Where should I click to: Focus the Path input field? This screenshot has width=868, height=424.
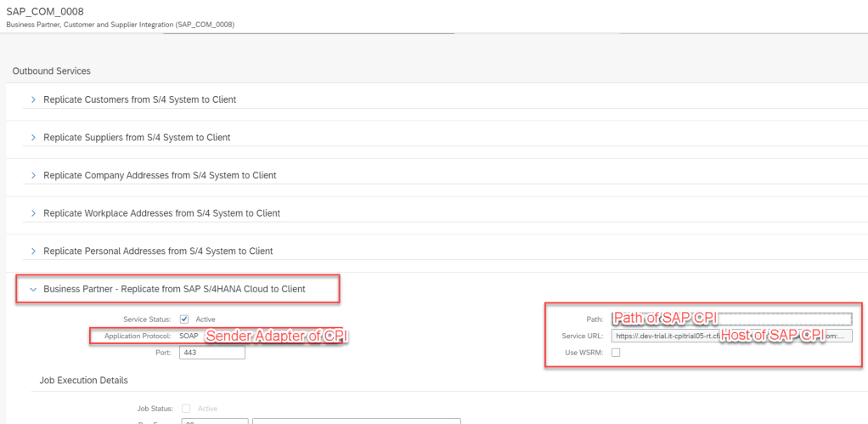click(x=730, y=319)
